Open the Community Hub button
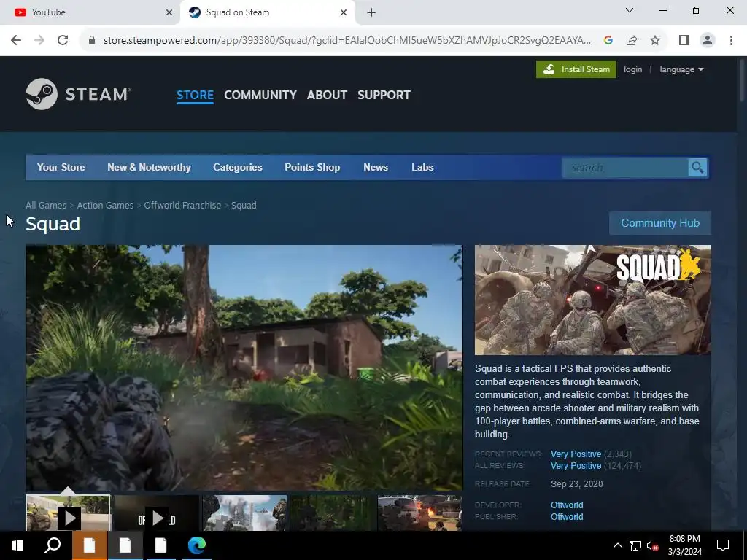The height and width of the screenshot is (560, 747). [x=659, y=223]
